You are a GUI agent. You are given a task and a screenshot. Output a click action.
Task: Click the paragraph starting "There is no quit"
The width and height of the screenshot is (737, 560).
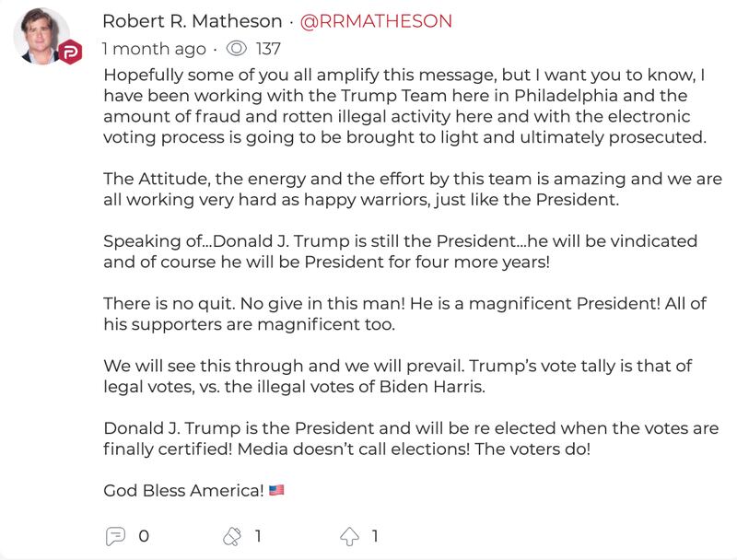tap(401, 314)
